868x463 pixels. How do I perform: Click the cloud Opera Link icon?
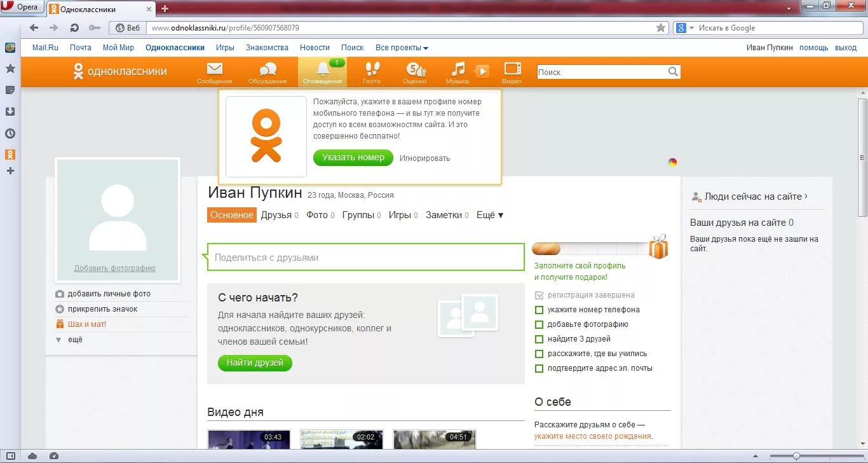[x=32, y=456]
